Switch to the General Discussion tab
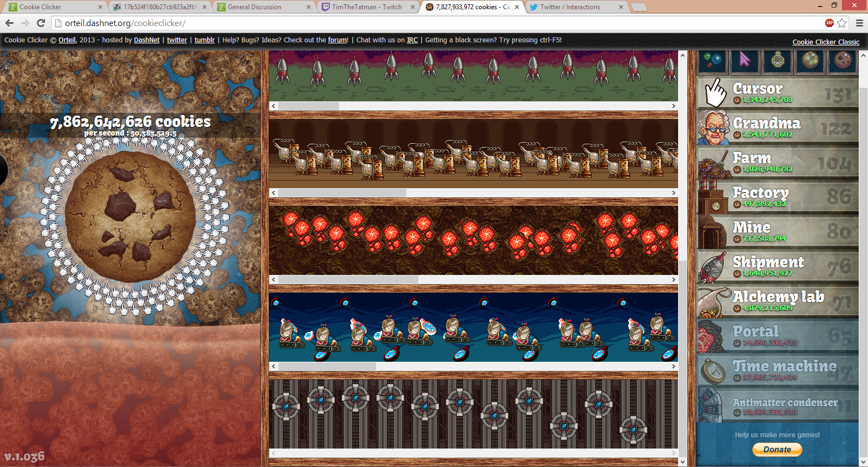 pos(263,7)
